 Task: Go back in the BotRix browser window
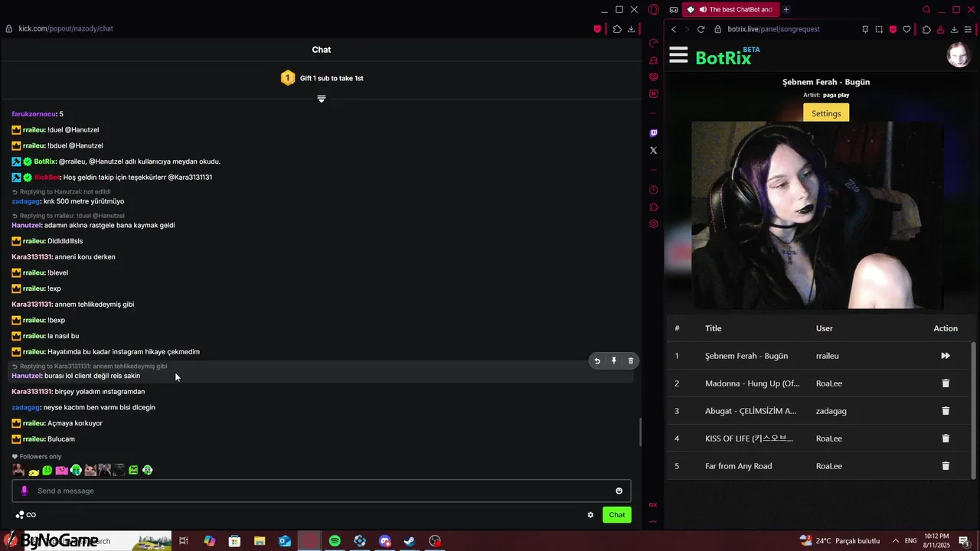click(x=674, y=29)
